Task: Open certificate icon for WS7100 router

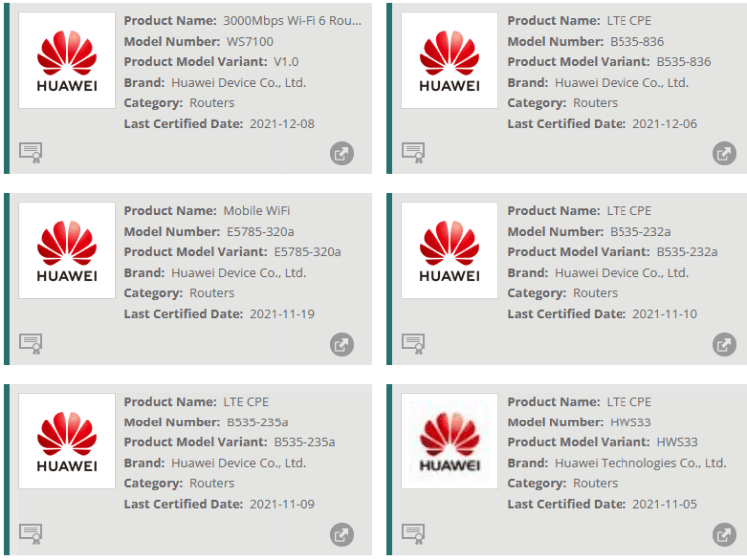Action: 31,152
